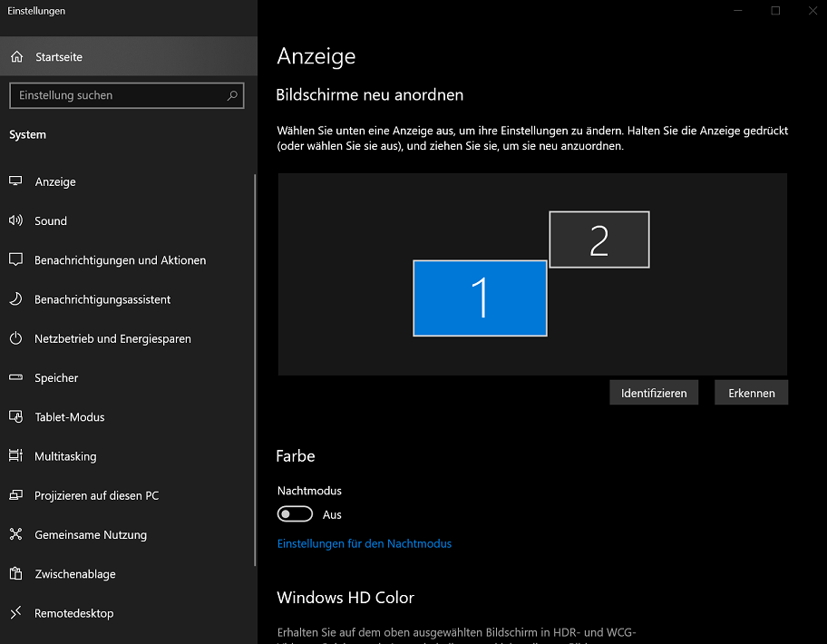Select Zwischenablage label
This screenshot has width=827, height=644.
click(75, 574)
